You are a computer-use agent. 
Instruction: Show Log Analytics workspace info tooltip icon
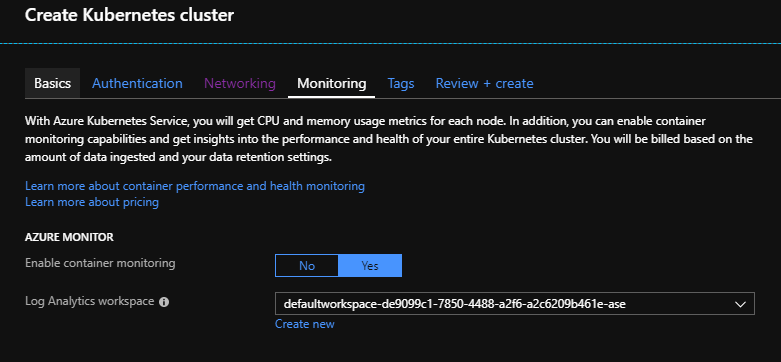164,302
